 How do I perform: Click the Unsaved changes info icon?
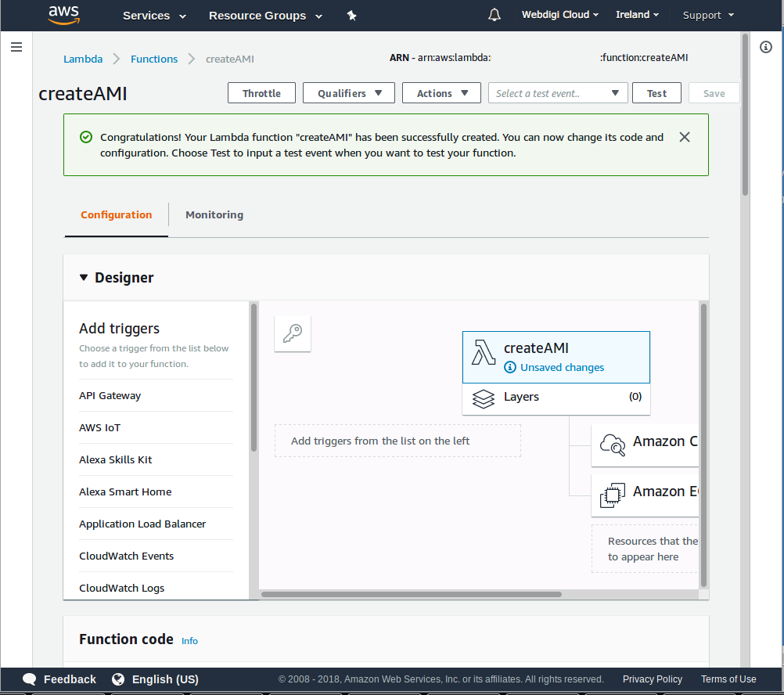(x=509, y=368)
